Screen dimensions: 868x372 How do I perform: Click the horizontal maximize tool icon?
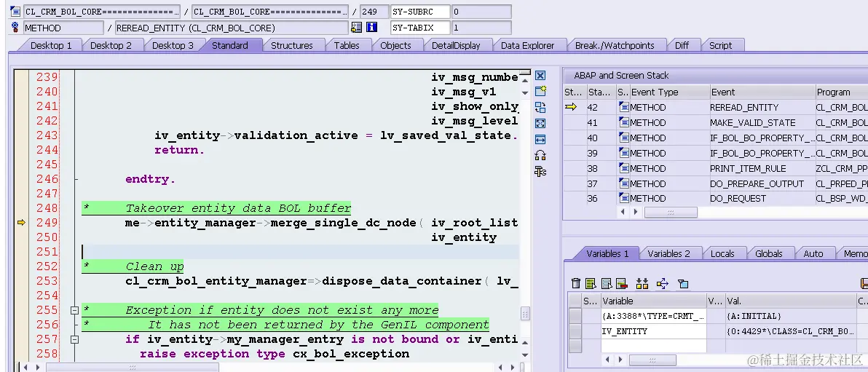pyautogui.click(x=540, y=140)
